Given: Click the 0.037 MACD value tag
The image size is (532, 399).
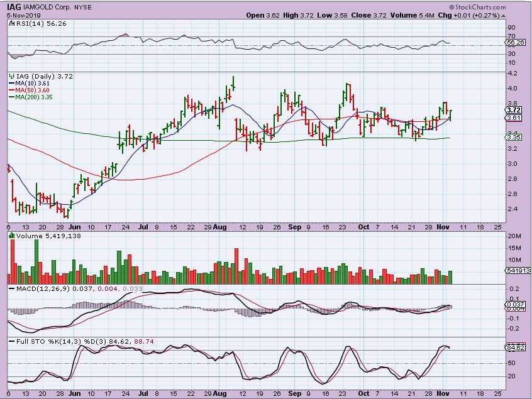Looking at the screenshot, I should click(513, 305).
